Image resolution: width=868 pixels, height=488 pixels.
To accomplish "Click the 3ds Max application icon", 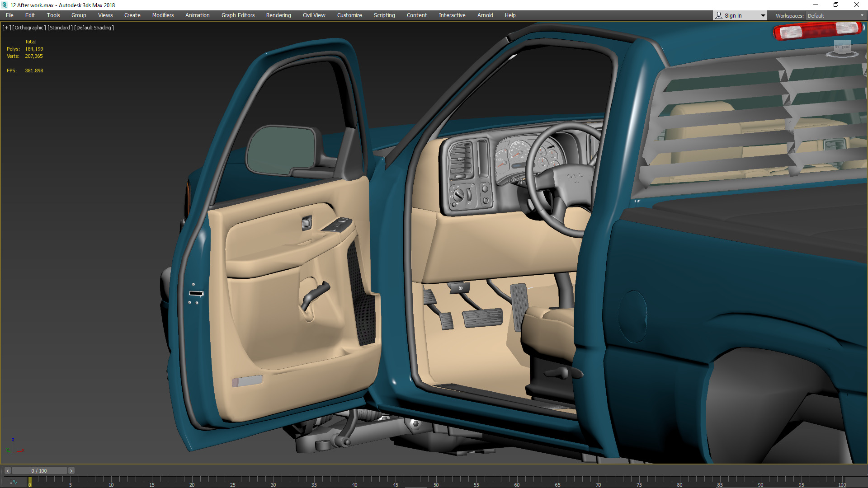I will [5, 5].
